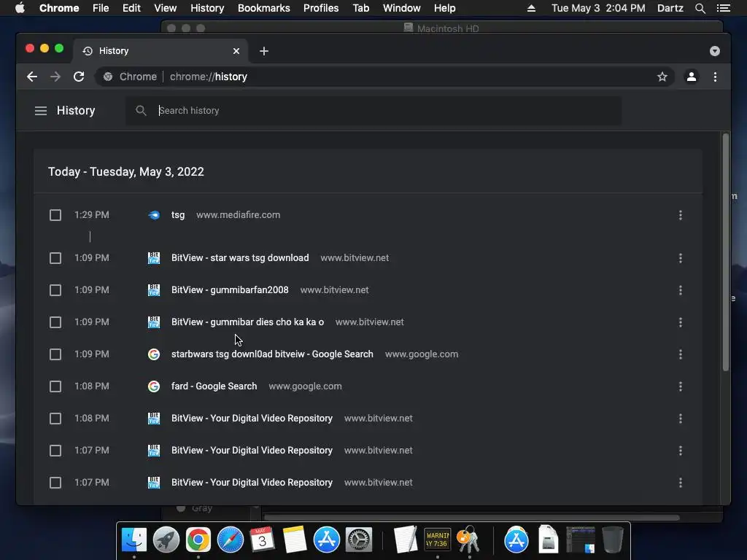Open BitView - star wars tsg download link

(x=240, y=257)
